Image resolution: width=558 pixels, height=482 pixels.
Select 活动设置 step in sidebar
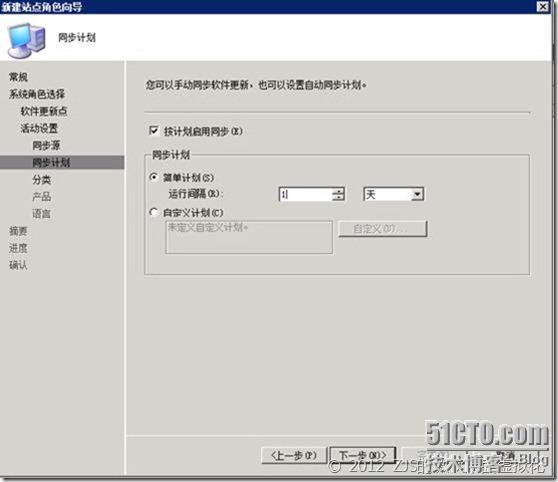[39, 128]
